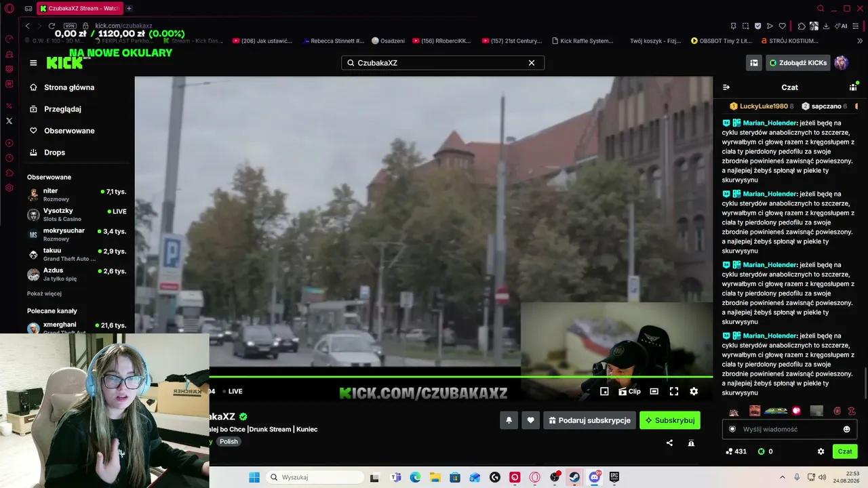This screenshot has width=868, height=488.
Task: Select the CzubakaXZ Stream browser tab
Action: tap(79, 9)
